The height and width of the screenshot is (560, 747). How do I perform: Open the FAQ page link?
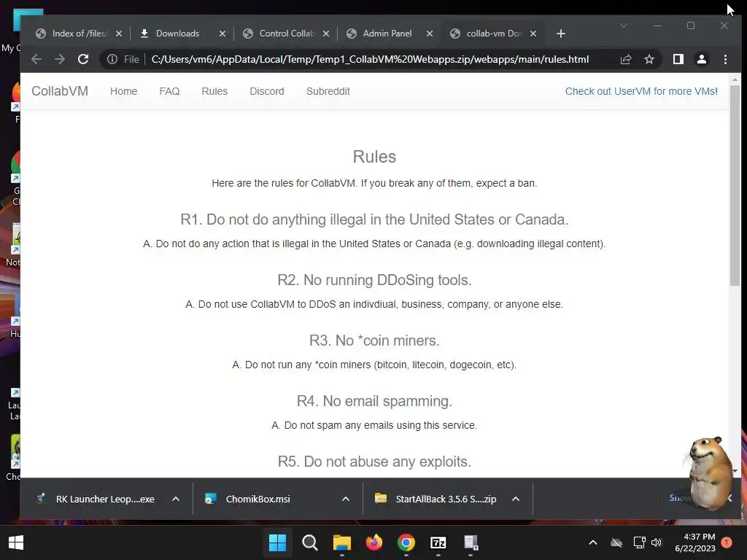(x=169, y=91)
